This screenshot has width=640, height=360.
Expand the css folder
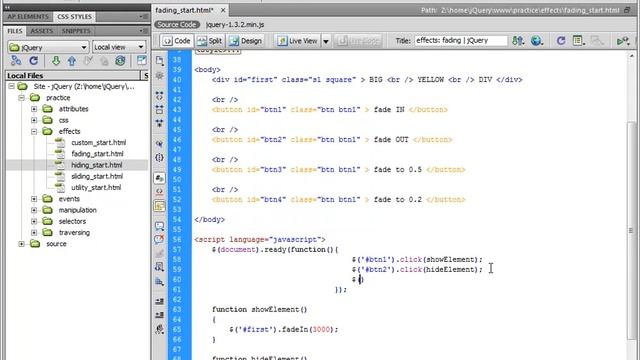34,120
